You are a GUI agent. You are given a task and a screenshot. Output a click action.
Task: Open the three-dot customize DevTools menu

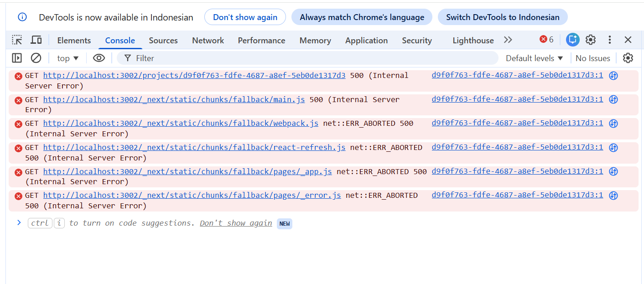point(610,40)
